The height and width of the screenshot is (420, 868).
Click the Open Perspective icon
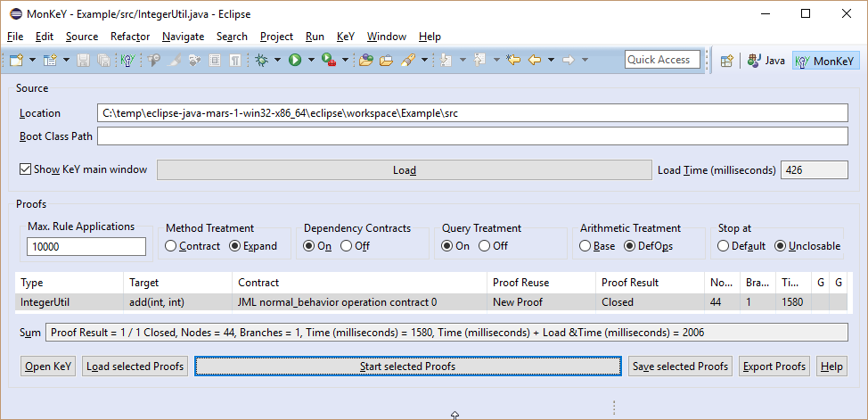(x=727, y=61)
